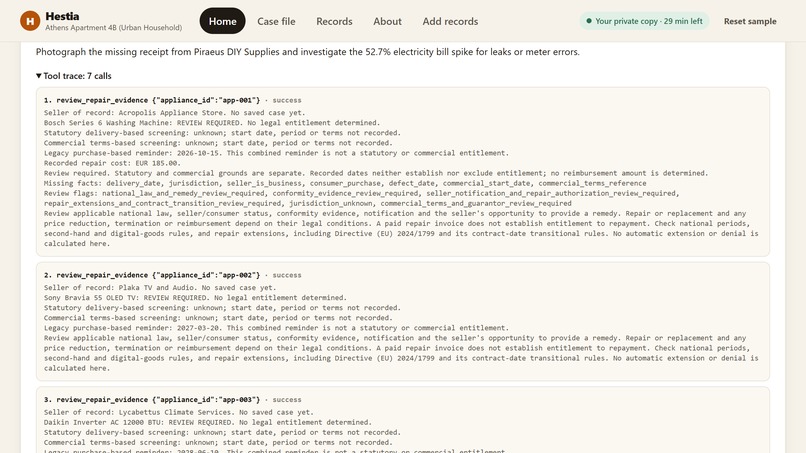Select the app-002 review_repair_evidence call header
Image resolution: width=806 pixels, height=453 pixels.
(x=173, y=275)
